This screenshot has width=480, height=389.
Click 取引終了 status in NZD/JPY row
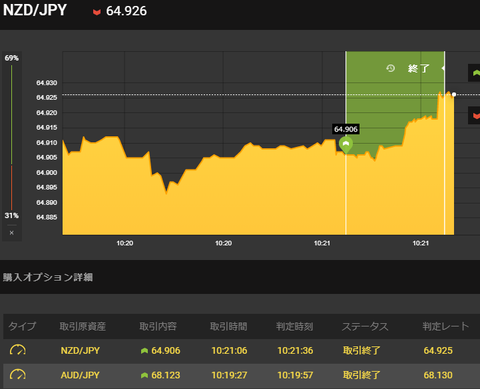[362, 351]
